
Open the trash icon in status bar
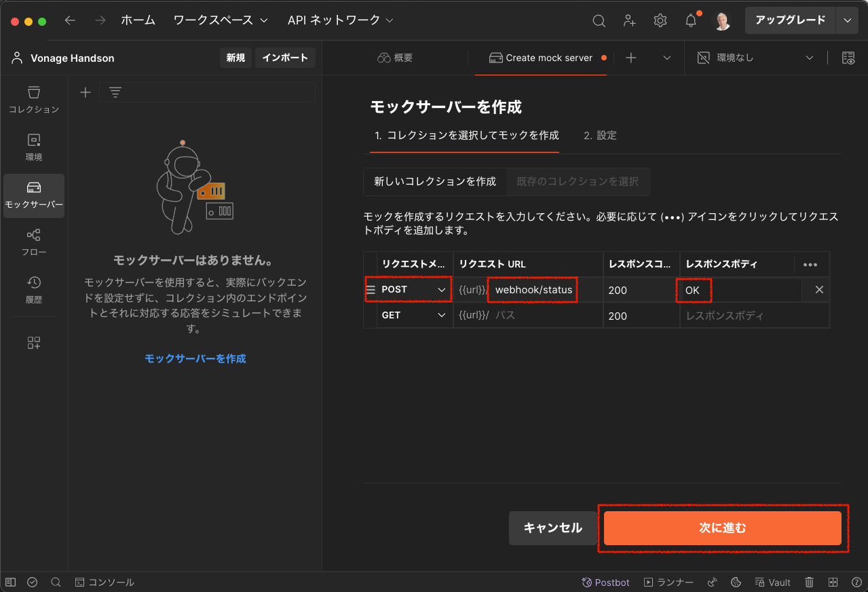[809, 582]
